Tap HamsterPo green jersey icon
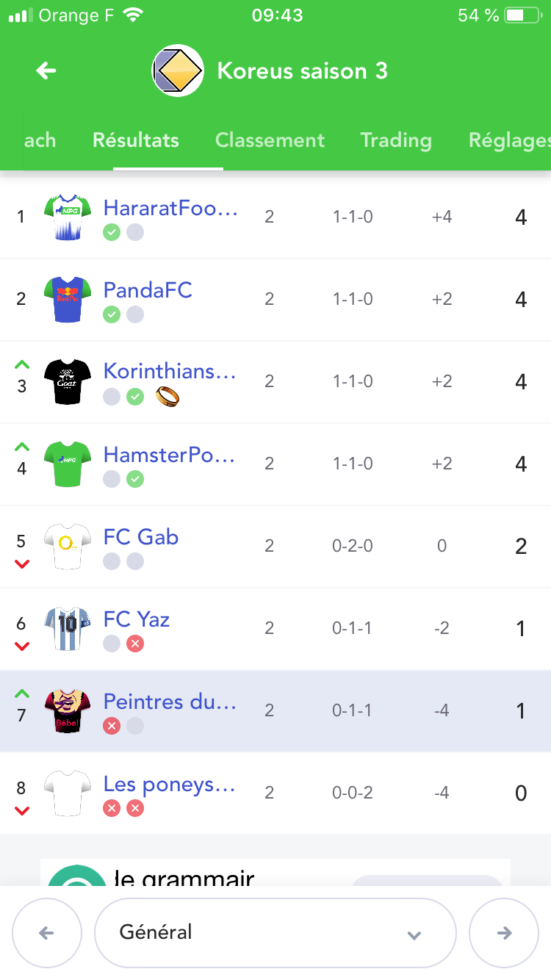This screenshot has width=551, height=980. [x=67, y=464]
